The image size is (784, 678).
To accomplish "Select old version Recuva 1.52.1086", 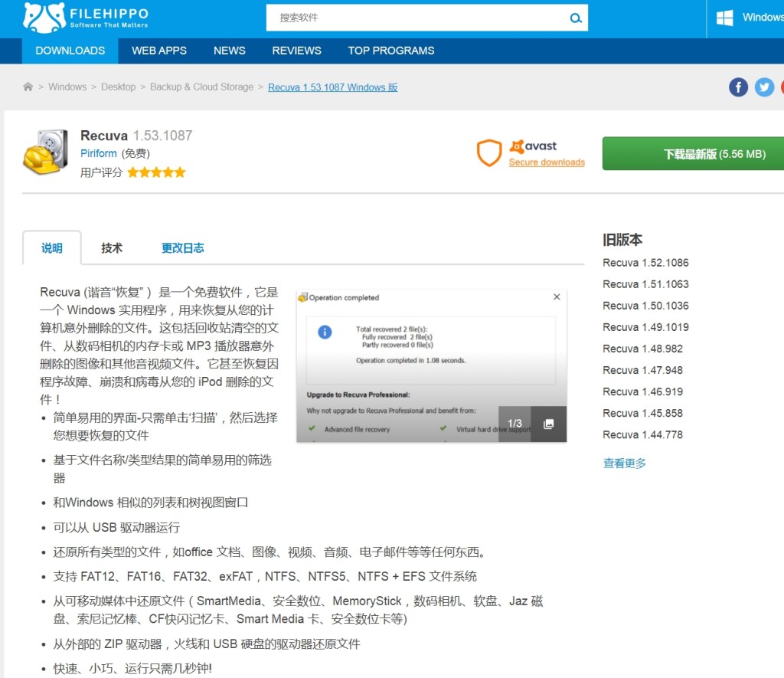I will point(645,263).
